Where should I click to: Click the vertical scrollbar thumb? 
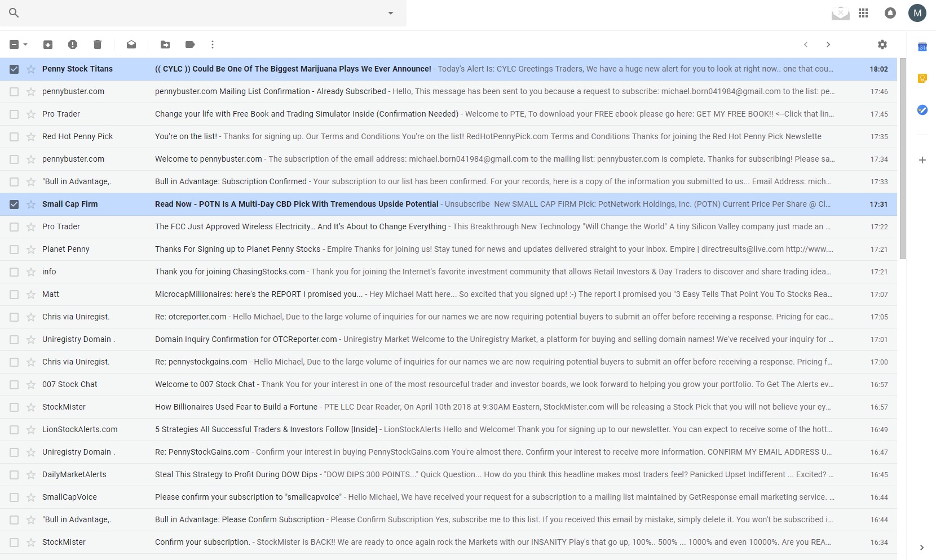(x=902, y=158)
